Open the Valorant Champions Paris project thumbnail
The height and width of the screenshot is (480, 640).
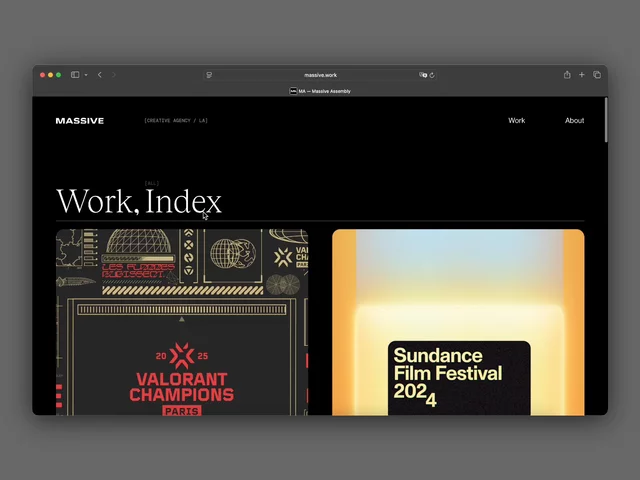pyautogui.click(x=182, y=322)
